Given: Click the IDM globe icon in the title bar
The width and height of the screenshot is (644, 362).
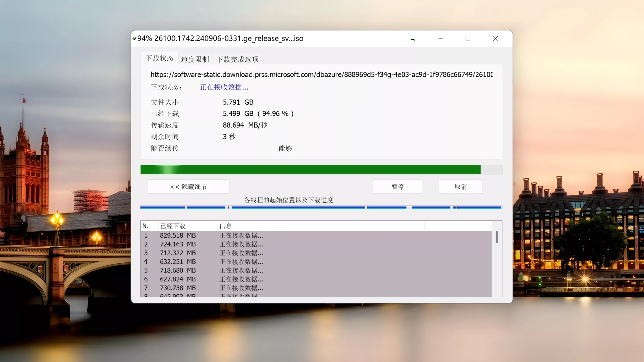Looking at the screenshot, I should [134, 38].
